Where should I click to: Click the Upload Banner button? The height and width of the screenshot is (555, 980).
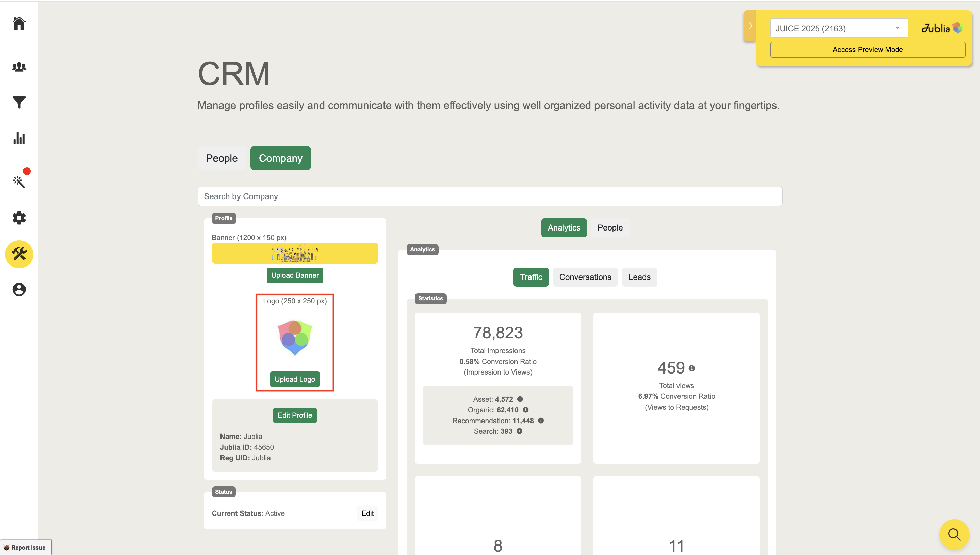pyautogui.click(x=294, y=275)
